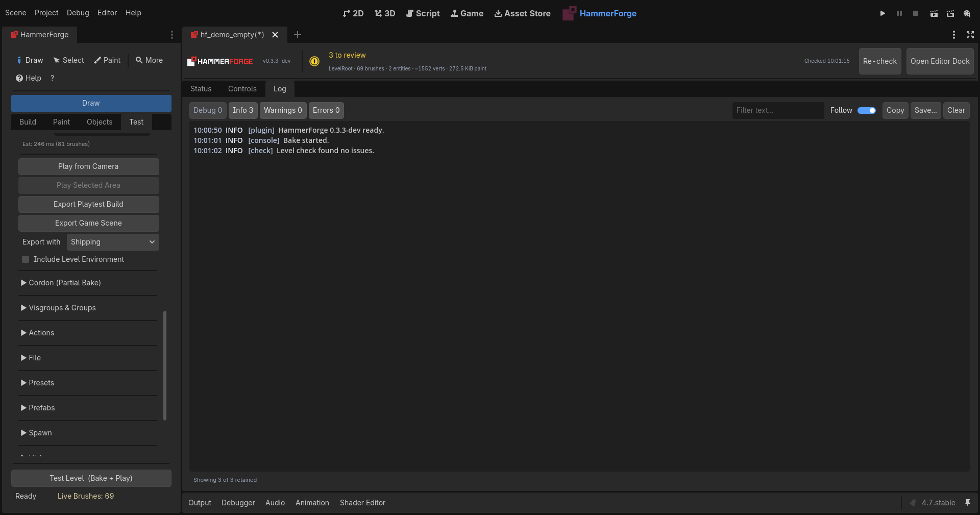Expand Cordon (Partial Bake) section
980x515 pixels.
point(88,283)
